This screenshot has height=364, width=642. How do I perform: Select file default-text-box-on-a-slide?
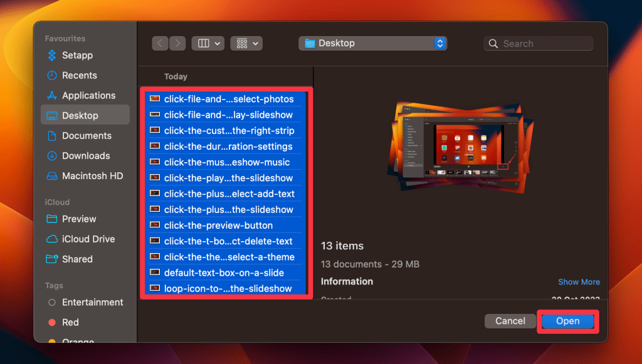(225, 273)
